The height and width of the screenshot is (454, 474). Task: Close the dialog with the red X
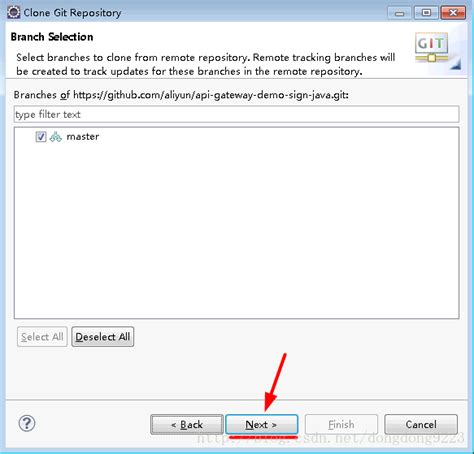(x=453, y=13)
